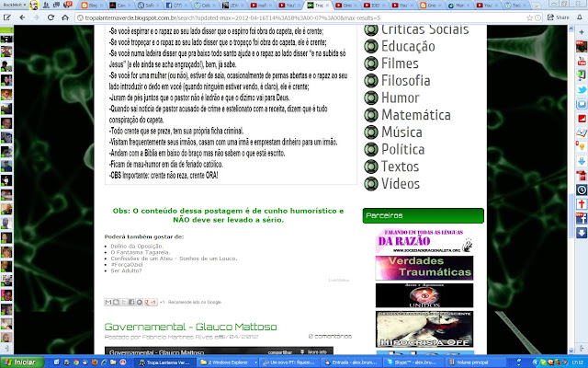The width and height of the screenshot is (588, 368).
Task: Bookmark page with the star icon
Action: pyautogui.click(x=529, y=17)
